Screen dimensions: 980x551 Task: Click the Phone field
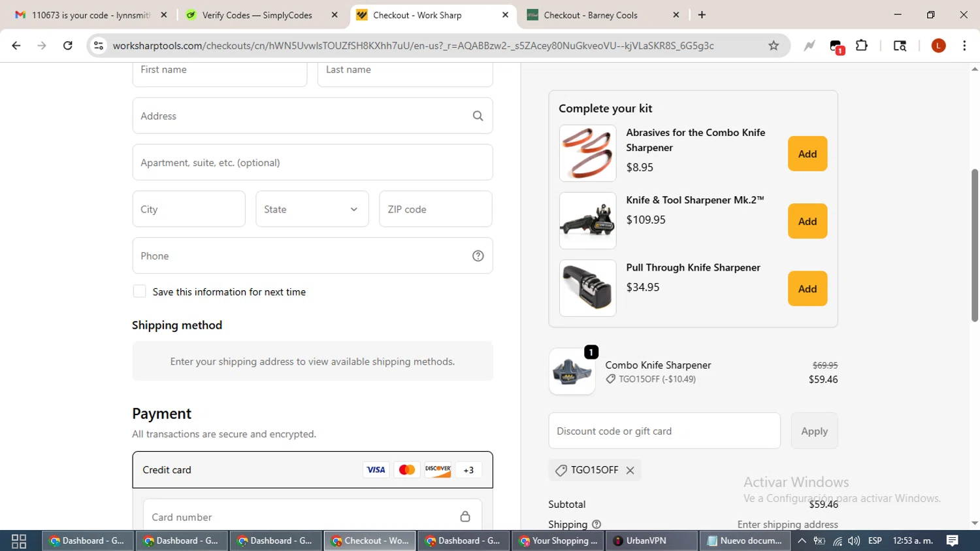tap(312, 256)
